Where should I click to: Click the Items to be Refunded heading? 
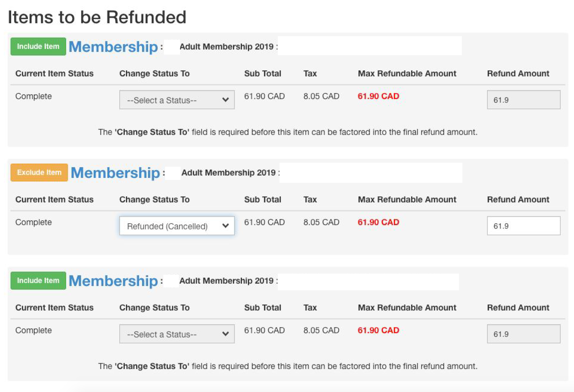[97, 17]
